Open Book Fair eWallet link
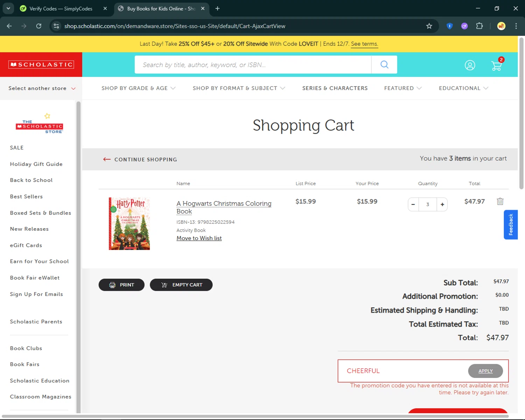 (35, 278)
